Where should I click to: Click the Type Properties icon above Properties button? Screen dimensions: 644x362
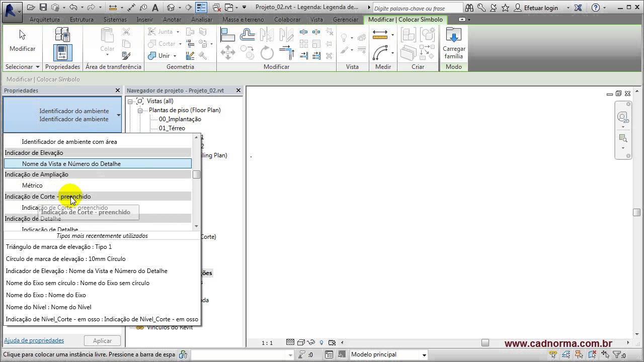coord(62,35)
